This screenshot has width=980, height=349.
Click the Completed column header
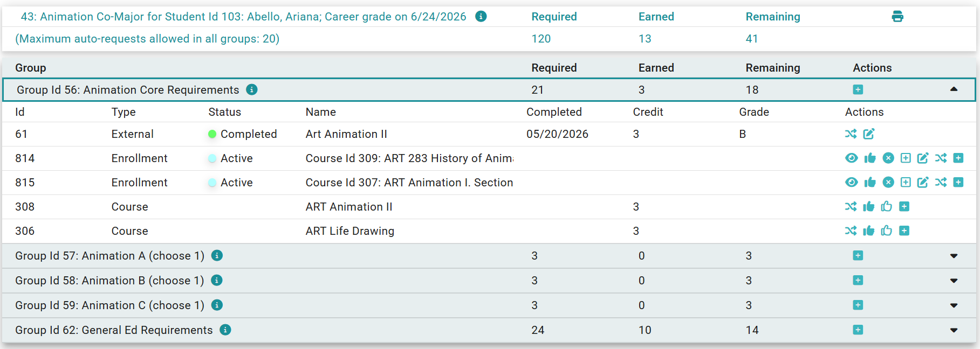[554, 112]
